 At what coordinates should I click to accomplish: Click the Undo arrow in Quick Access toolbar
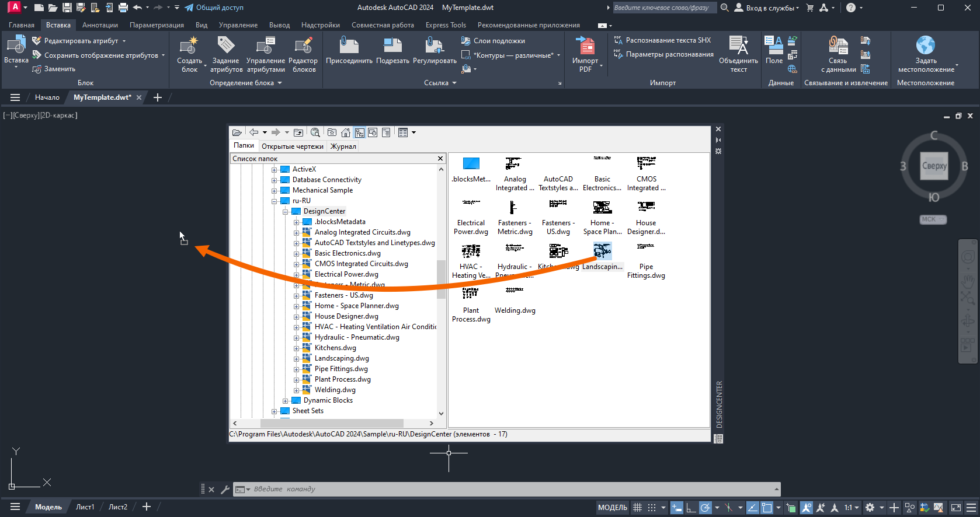click(x=137, y=8)
